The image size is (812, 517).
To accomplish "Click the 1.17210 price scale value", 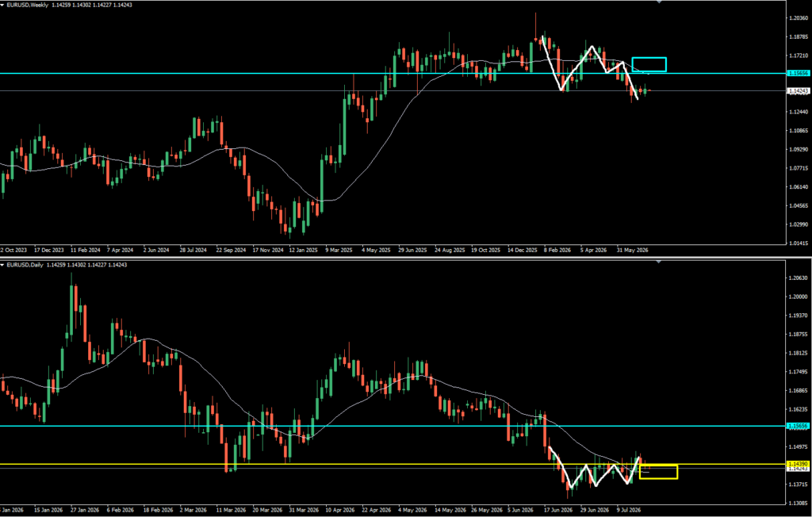I will click(798, 56).
